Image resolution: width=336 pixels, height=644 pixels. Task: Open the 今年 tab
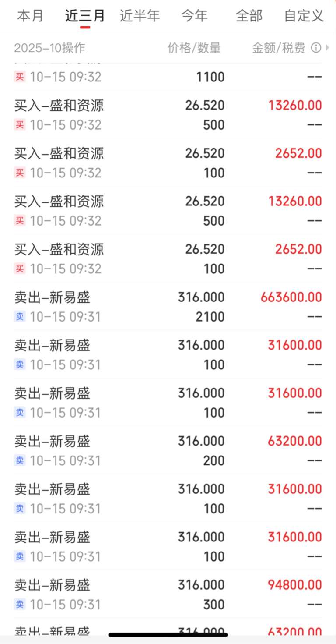(x=195, y=16)
